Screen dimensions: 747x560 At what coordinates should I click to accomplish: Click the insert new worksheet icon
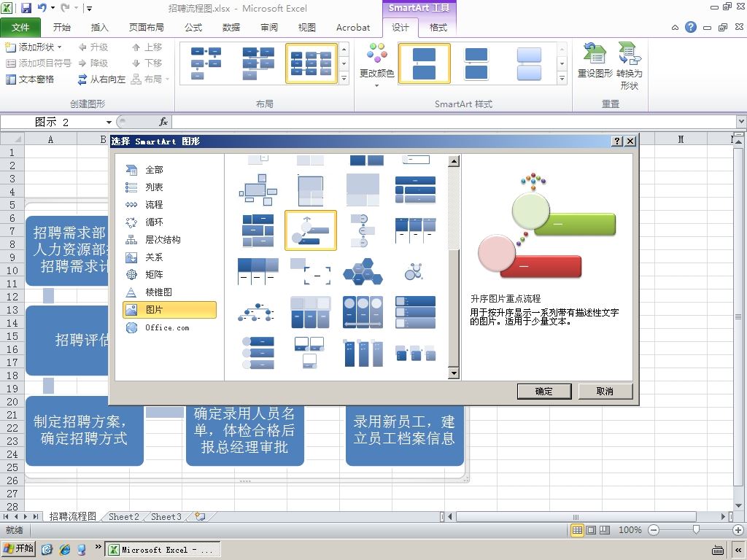click(200, 517)
